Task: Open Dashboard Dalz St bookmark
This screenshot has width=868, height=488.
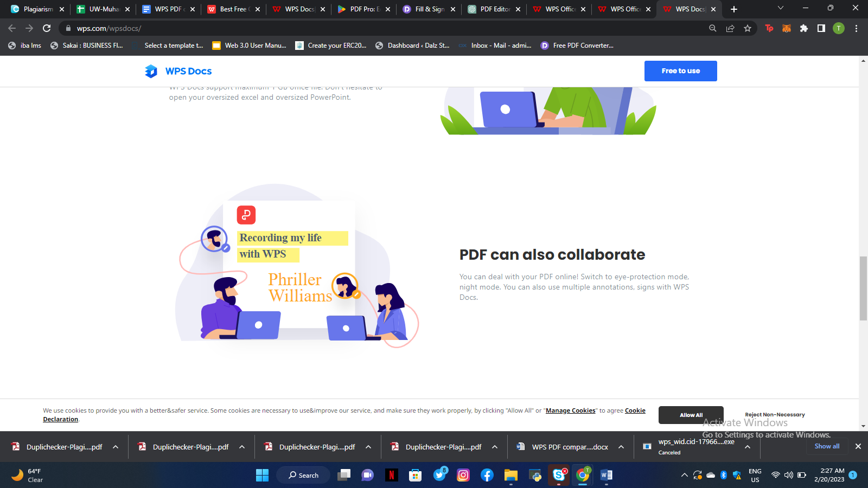Action: 412,46
